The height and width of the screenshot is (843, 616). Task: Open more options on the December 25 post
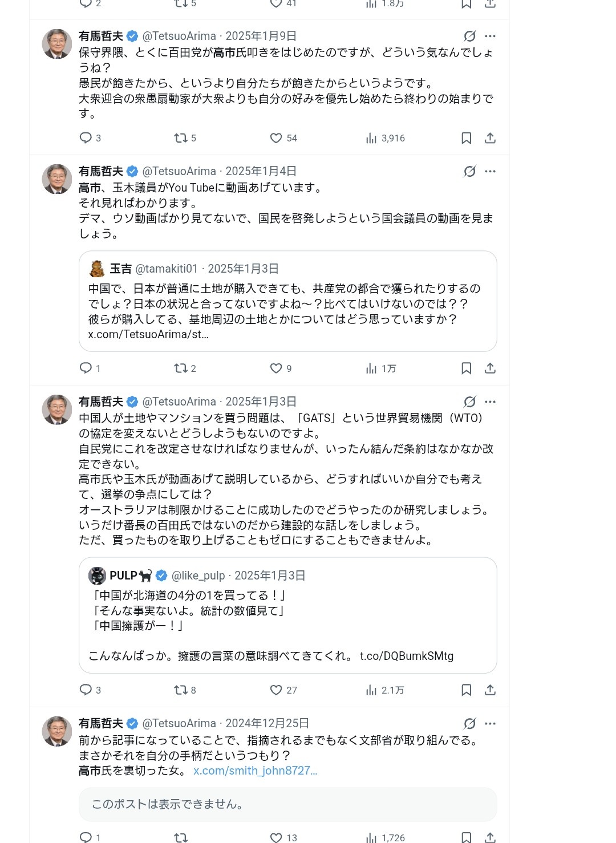tap(490, 723)
